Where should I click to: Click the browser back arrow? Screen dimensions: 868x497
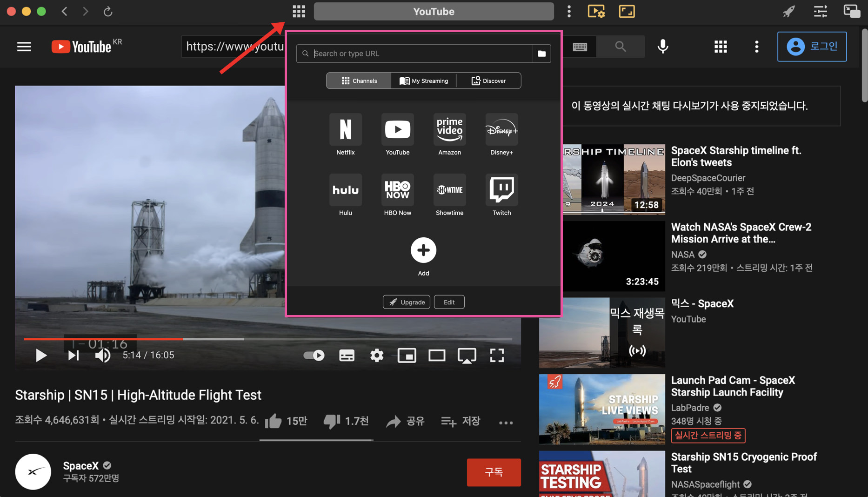click(65, 11)
